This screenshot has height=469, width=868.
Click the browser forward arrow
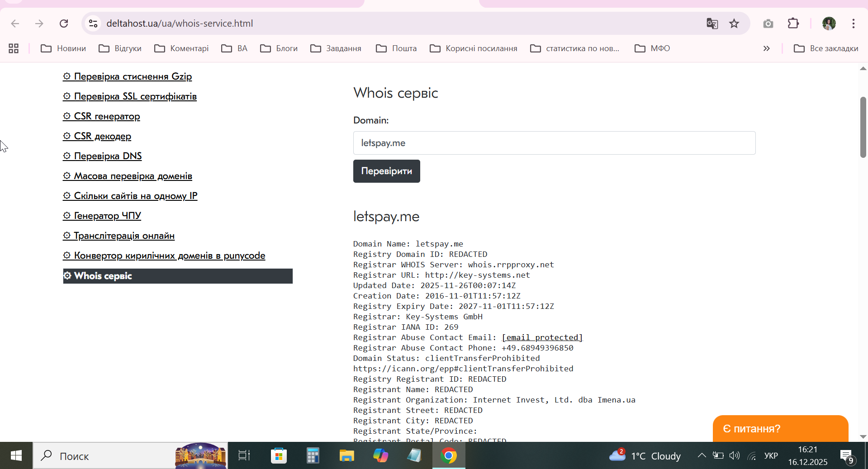[x=39, y=24]
